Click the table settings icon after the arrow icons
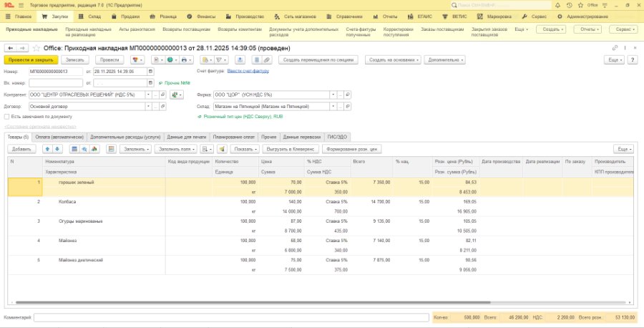644x328 pixels. (x=110, y=149)
